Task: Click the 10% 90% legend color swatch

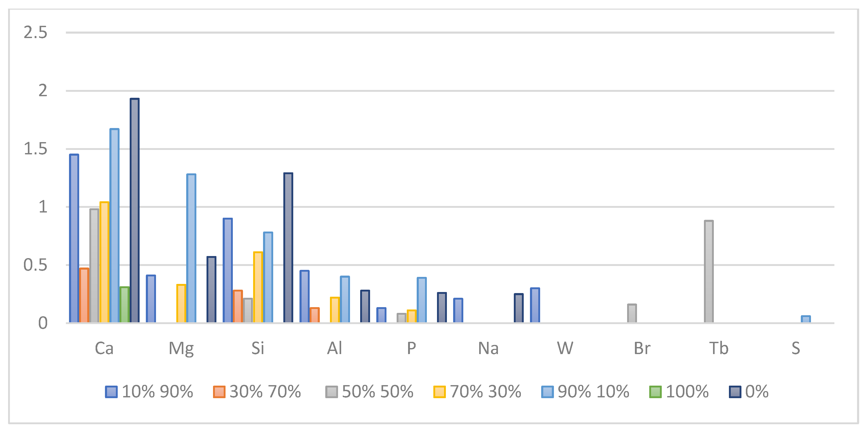Action: click(111, 392)
